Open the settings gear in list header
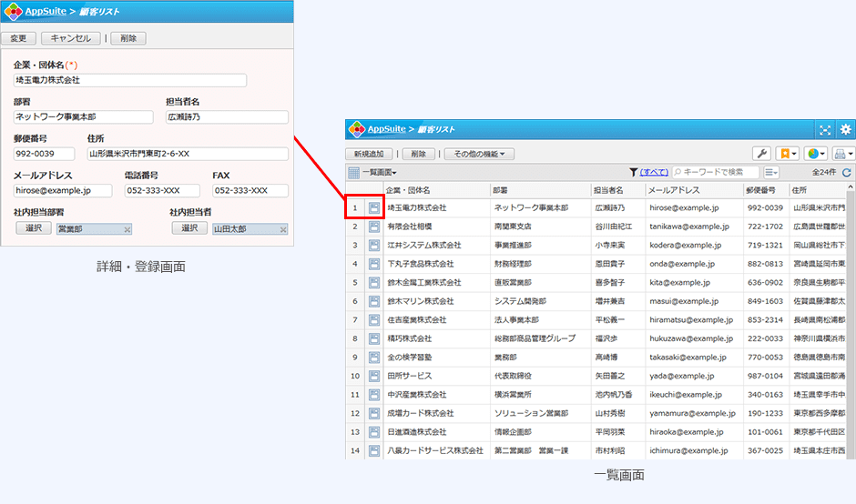This screenshot has width=856, height=504. 845,130
